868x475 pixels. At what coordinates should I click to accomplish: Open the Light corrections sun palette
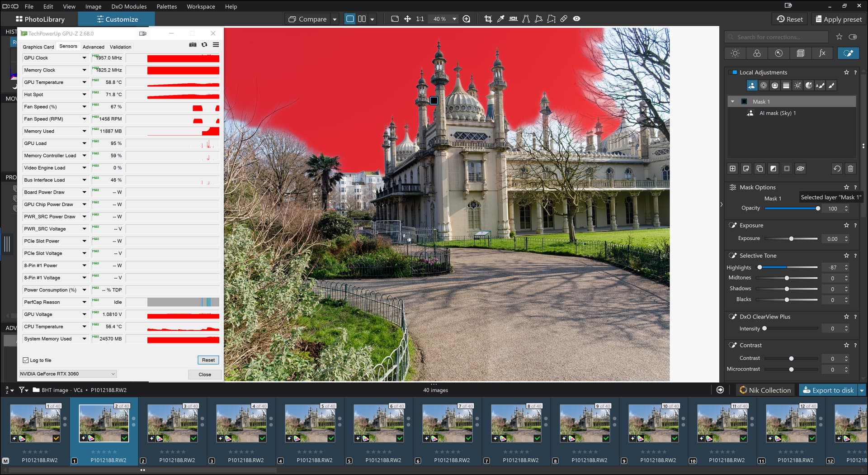[x=735, y=53]
